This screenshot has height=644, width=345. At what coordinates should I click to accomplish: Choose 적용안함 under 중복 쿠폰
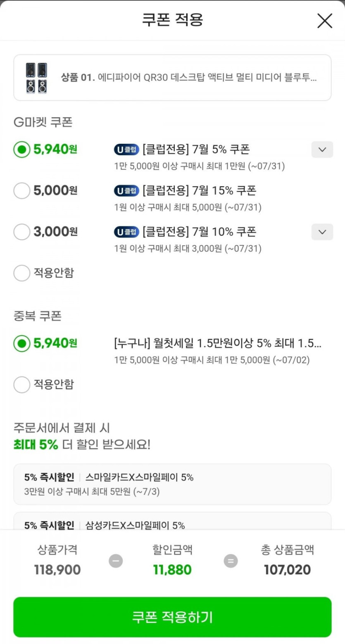(22, 385)
